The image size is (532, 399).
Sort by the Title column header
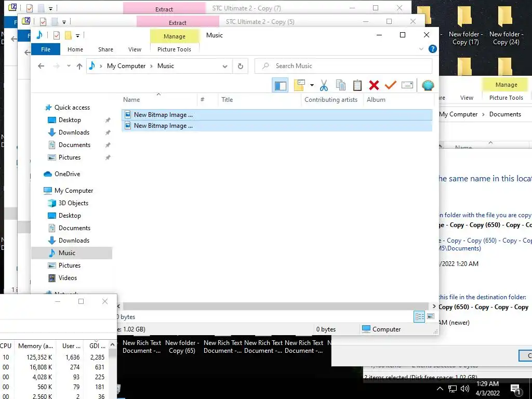pos(227,99)
